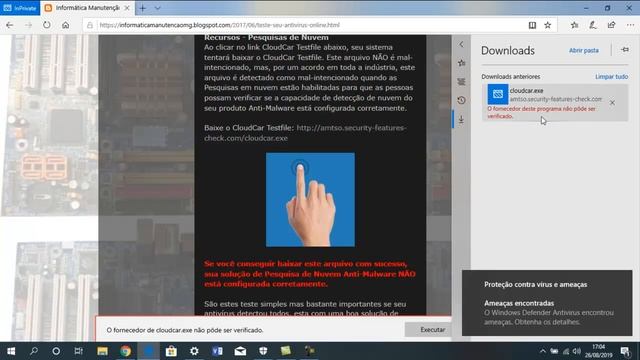The image size is (640, 360).
Task: Open the Add notes pen tool
Action: click(x=593, y=25)
